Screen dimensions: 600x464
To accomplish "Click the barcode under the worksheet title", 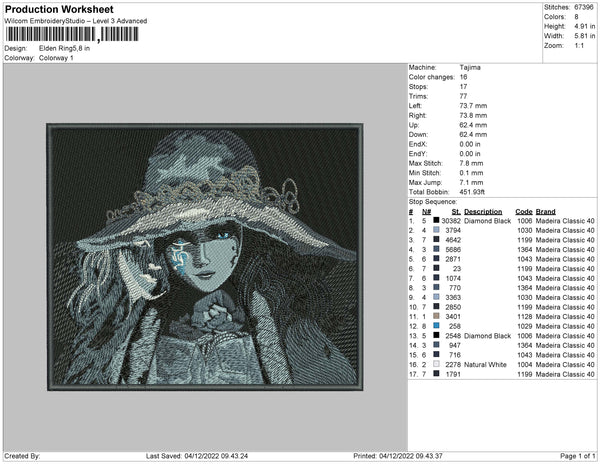I will pos(72,34).
